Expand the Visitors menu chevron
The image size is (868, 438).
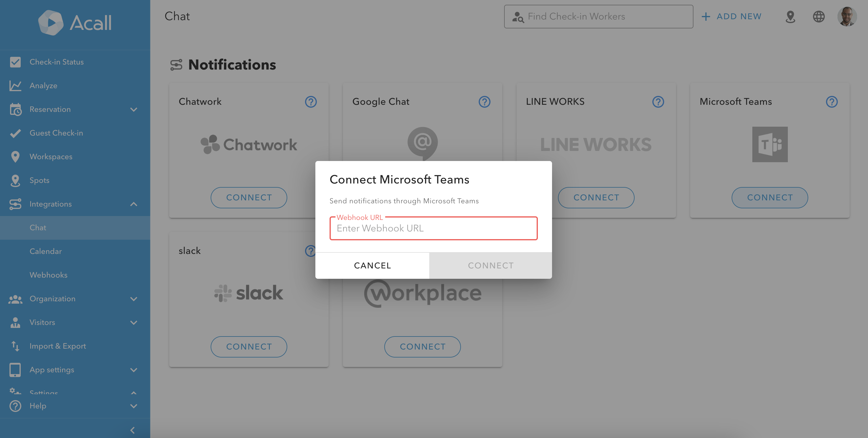(x=134, y=323)
